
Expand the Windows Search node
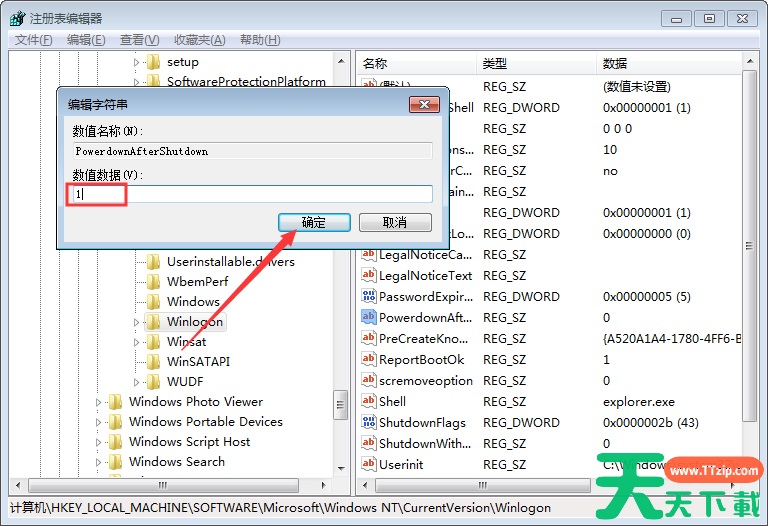(x=98, y=462)
